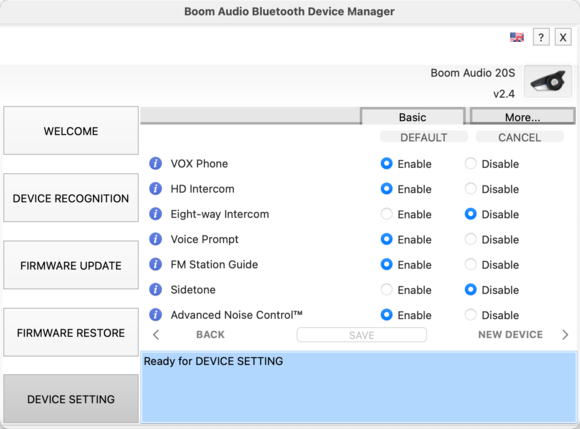The height and width of the screenshot is (429, 580).
Task: Open info for VOX Phone setting
Action: click(155, 163)
